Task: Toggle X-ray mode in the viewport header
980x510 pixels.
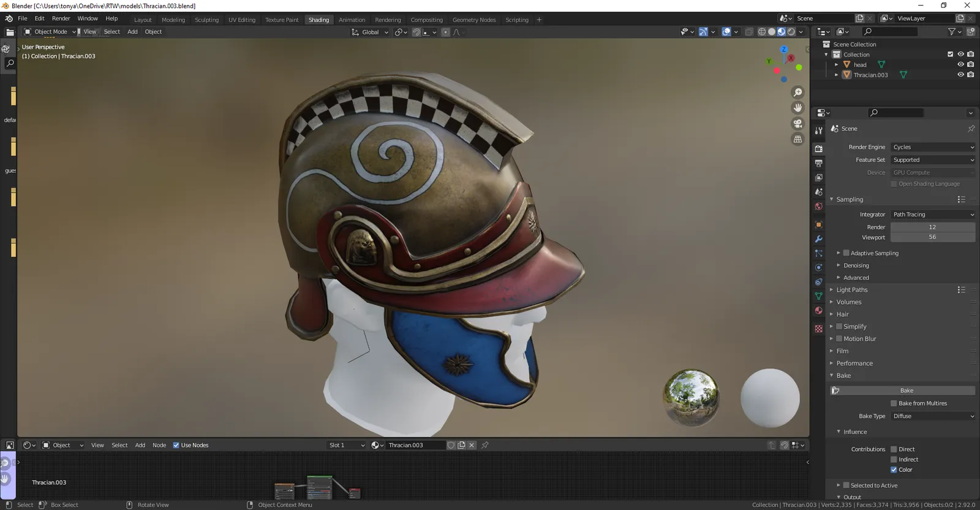Action: pyautogui.click(x=748, y=32)
